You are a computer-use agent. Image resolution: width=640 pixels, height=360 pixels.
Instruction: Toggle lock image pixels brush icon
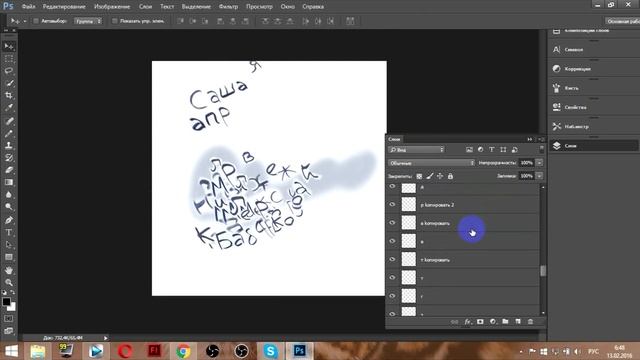pyautogui.click(x=429, y=176)
